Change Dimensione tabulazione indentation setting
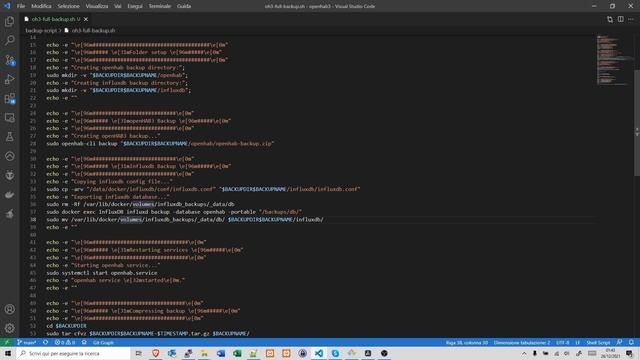Viewport: 640px width, 360px height. coord(522,342)
